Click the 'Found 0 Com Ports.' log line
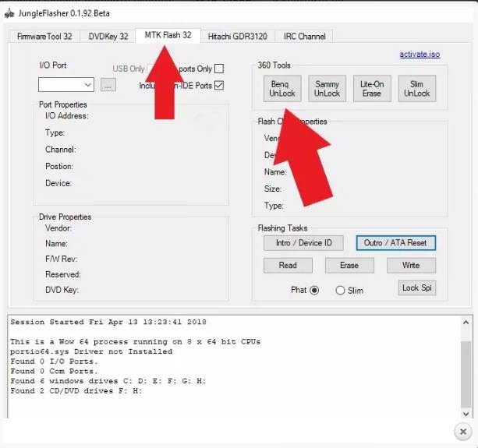This screenshot has width=478, height=448. (x=54, y=371)
